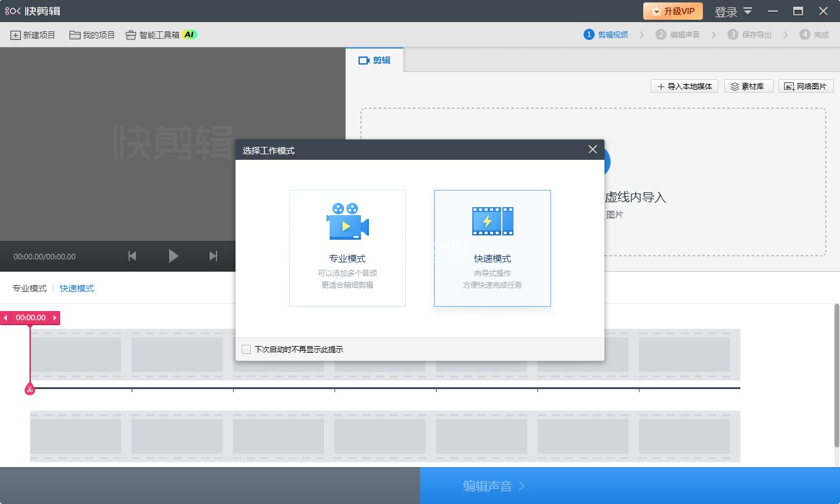Viewport: 840px width, 504px height.
Task: Click the first clip slot in upper track
Action: pos(76,355)
